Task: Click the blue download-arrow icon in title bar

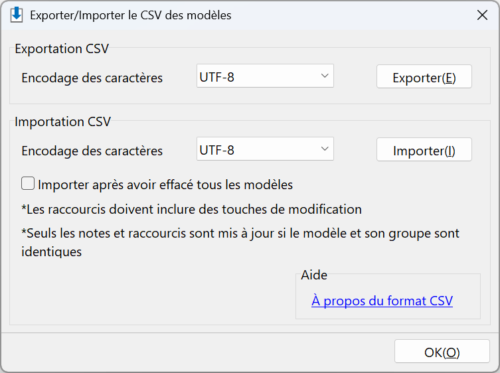Action: pyautogui.click(x=16, y=15)
